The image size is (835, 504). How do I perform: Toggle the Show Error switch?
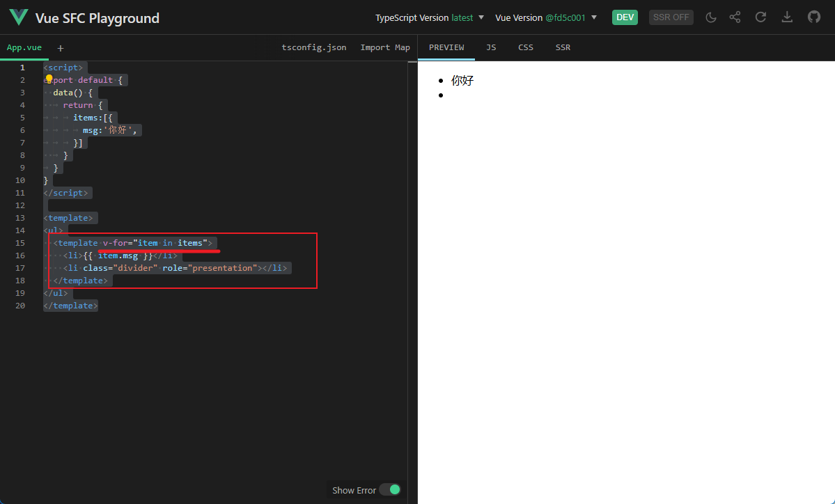391,489
